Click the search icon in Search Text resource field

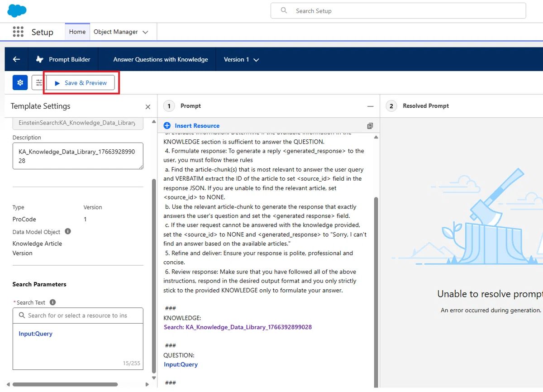point(22,316)
